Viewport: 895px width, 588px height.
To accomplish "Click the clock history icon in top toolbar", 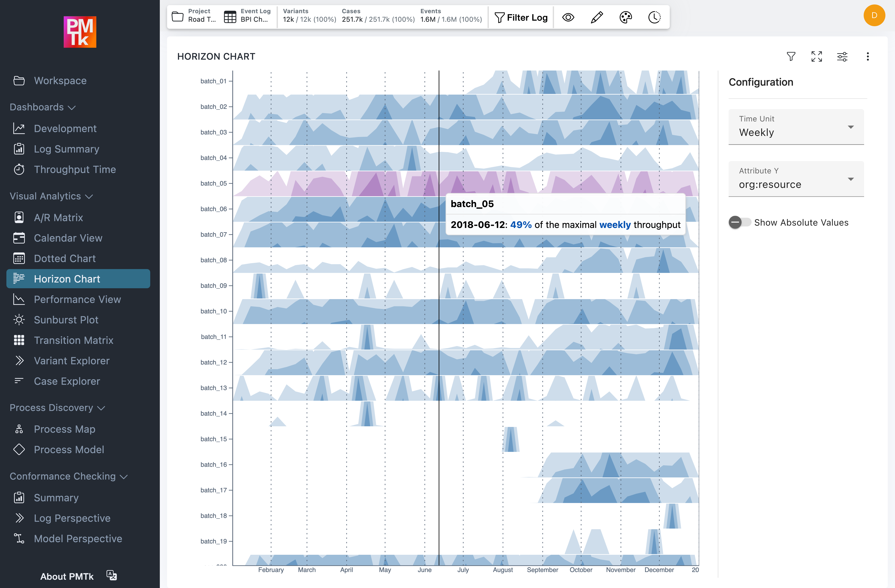I will coord(654,17).
